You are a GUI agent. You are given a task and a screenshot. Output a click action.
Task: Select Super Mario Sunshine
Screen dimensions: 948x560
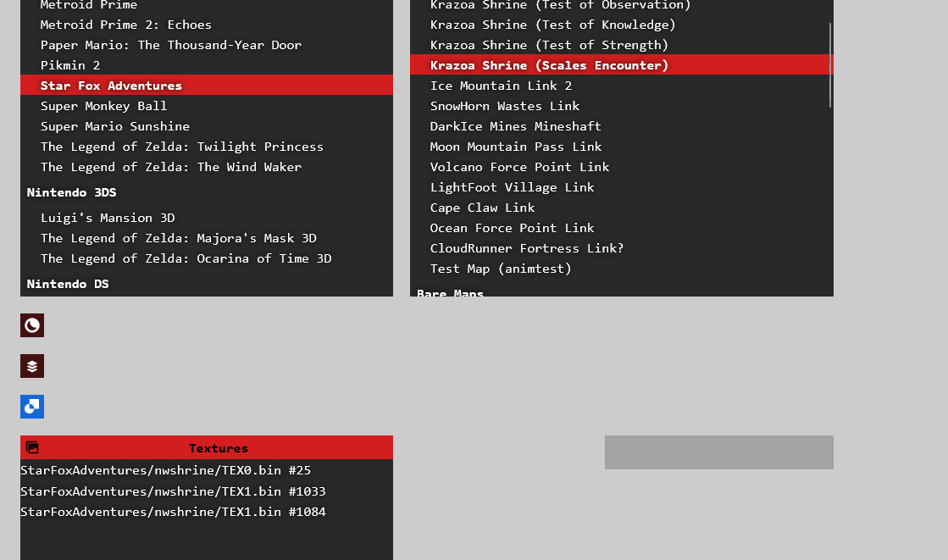click(x=207, y=126)
